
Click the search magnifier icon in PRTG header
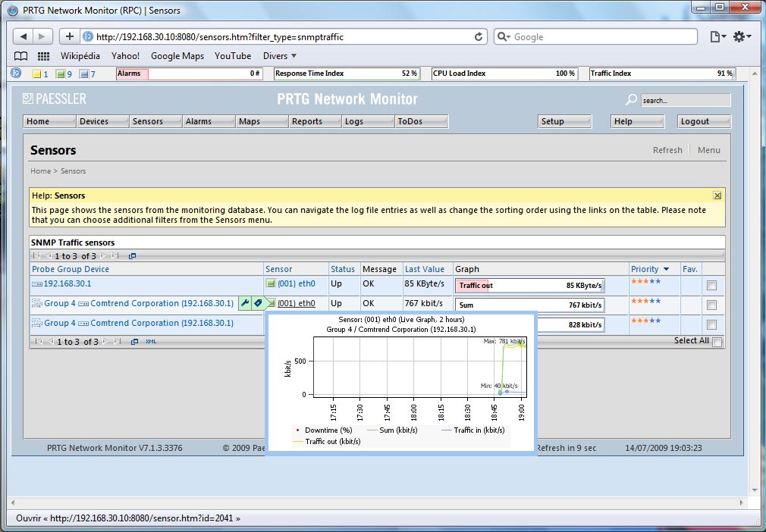(631, 100)
